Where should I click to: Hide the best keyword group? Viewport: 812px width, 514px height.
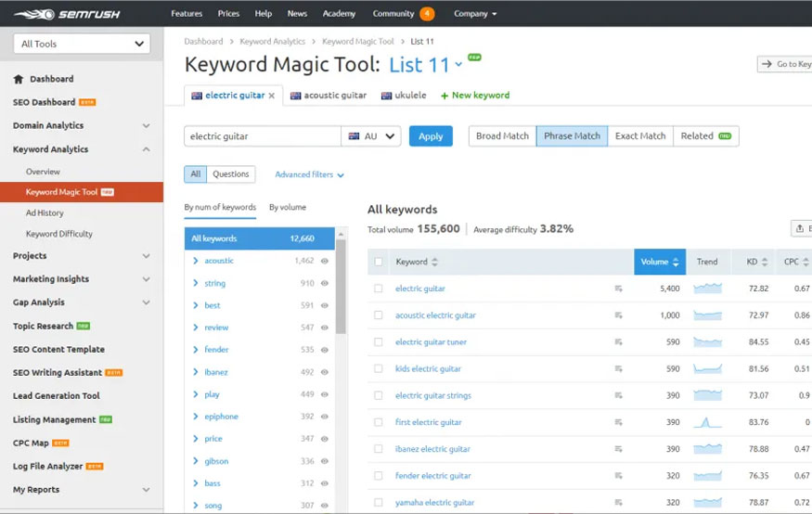pos(325,305)
